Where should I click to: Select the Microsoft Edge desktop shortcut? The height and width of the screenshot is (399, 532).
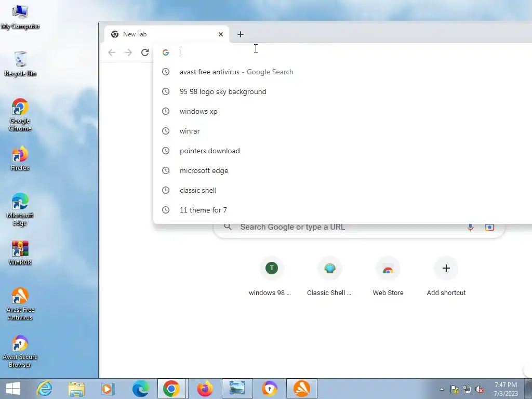[x=20, y=209]
